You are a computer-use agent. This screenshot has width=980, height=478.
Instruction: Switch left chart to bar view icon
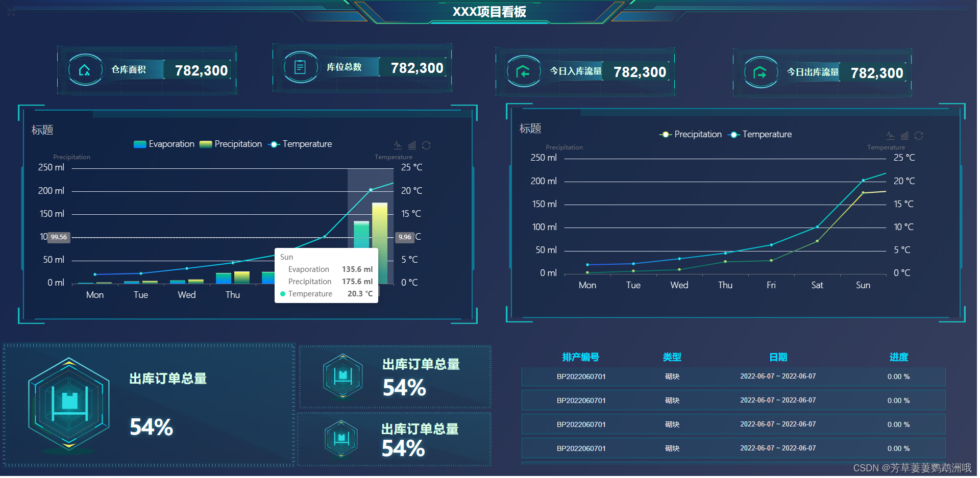pyautogui.click(x=412, y=145)
